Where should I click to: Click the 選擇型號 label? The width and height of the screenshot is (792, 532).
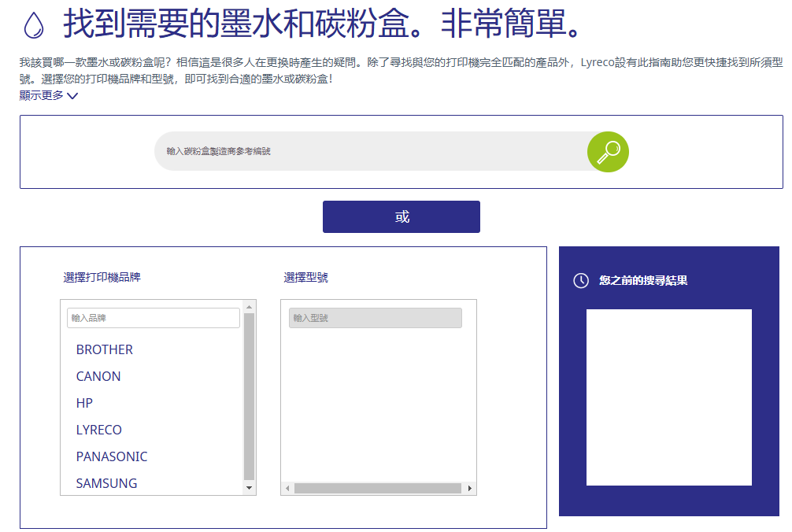click(305, 277)
